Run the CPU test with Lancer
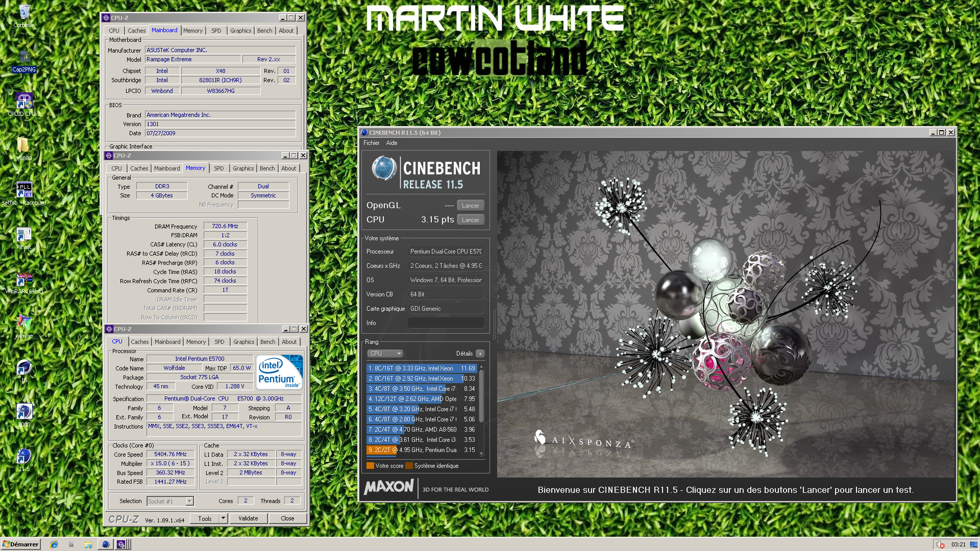980x551 pixels. click(x=470, y=220)
